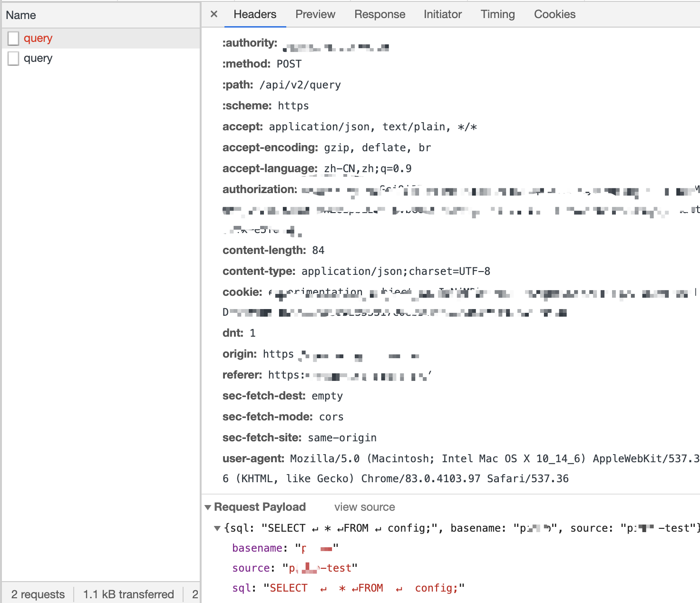Image resolution: width=700 pixels, height=603 pixels.
Task: Click the cookie header name
Action: [x=242, y=292]
